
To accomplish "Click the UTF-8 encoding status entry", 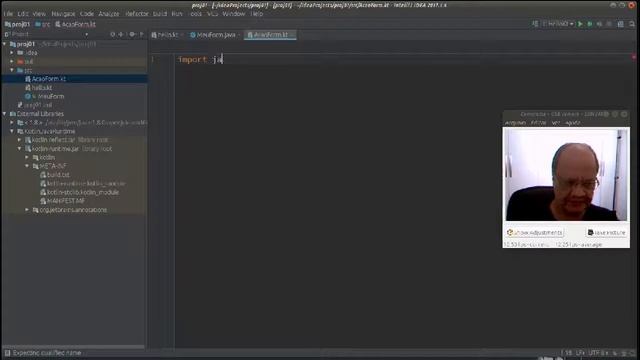I will click(x=598, y=353).
